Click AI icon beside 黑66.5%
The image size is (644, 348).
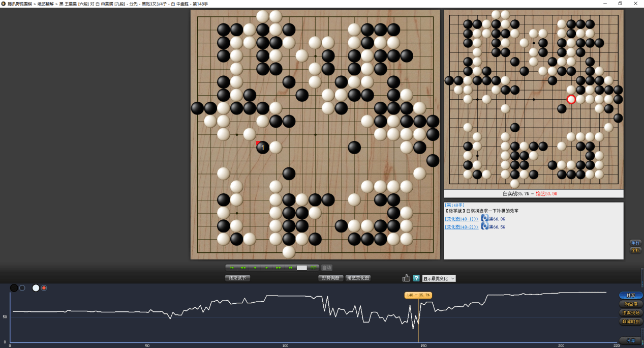pos(485,226)
